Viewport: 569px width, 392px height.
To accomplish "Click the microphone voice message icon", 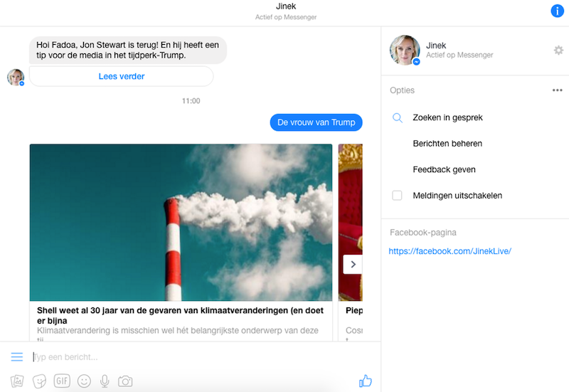I will click(105, 381).
